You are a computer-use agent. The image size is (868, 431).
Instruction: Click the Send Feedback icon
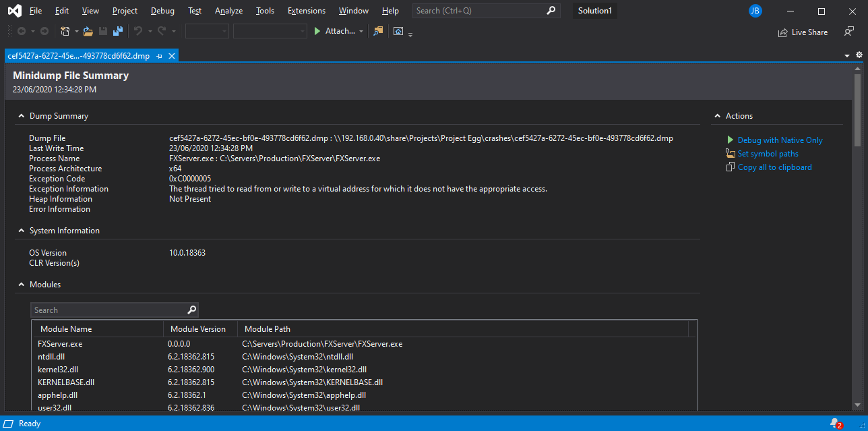[x=849, y=32]
